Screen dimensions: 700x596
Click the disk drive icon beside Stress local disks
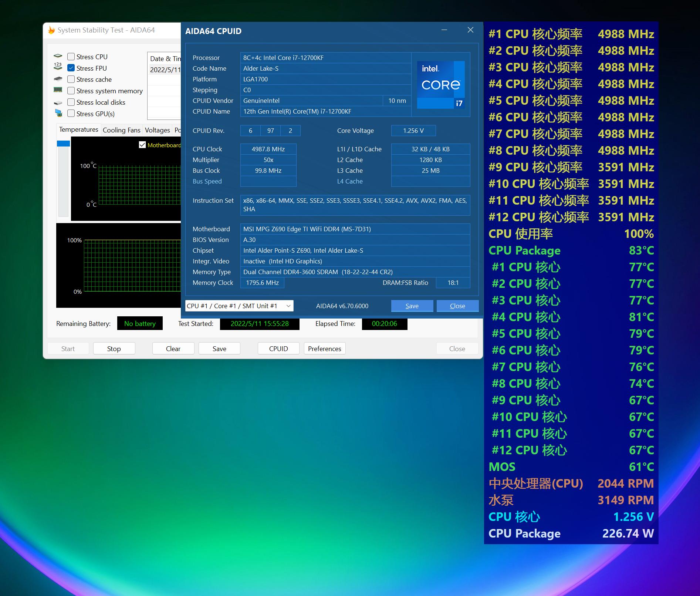click(58, 102)
